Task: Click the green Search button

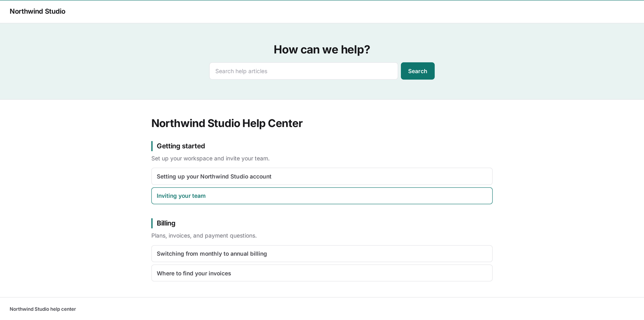Action: pos(417,71)
